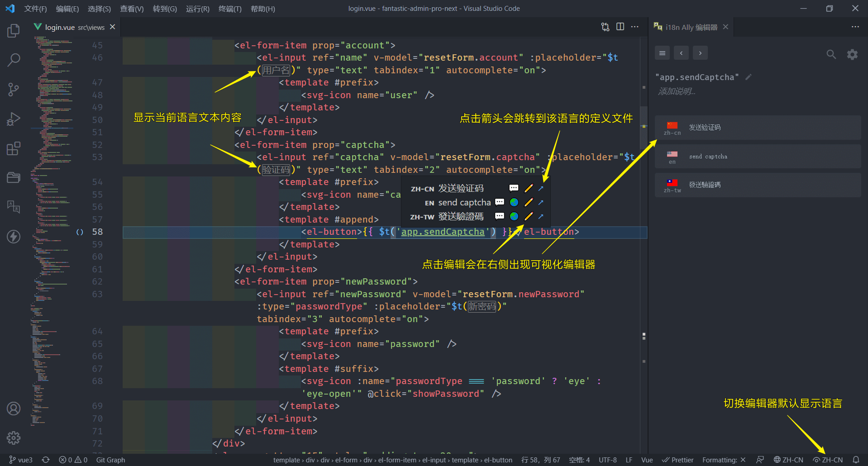Click search icon in i18n Ally editor
The image size is (868, 466).
point(831,55)
